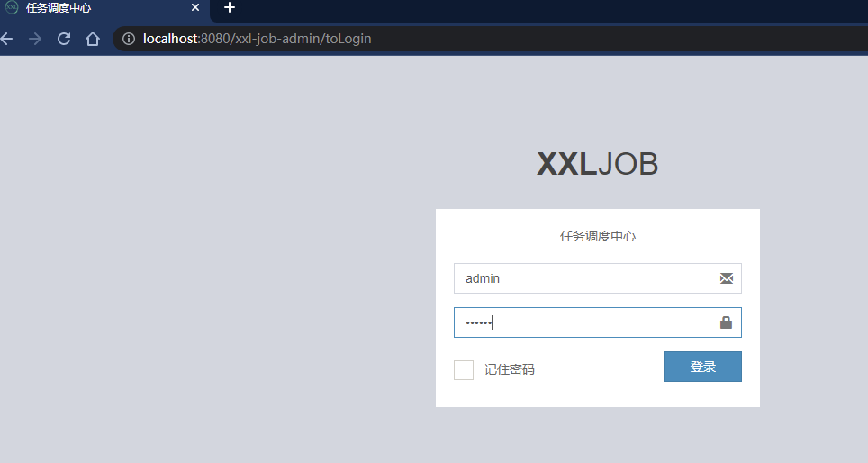Reload the current page
Viewport: 868px width, 463px height.
pos(64,39)
